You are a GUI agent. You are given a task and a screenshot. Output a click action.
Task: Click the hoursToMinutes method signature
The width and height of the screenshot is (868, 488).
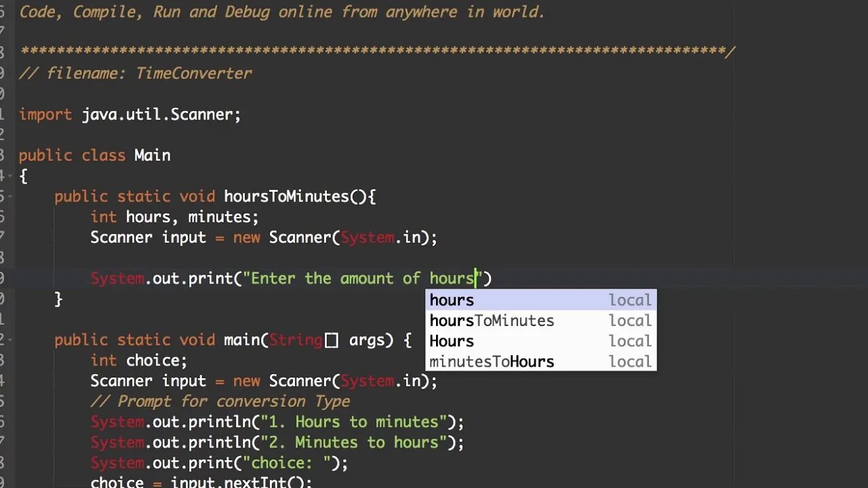215,197
